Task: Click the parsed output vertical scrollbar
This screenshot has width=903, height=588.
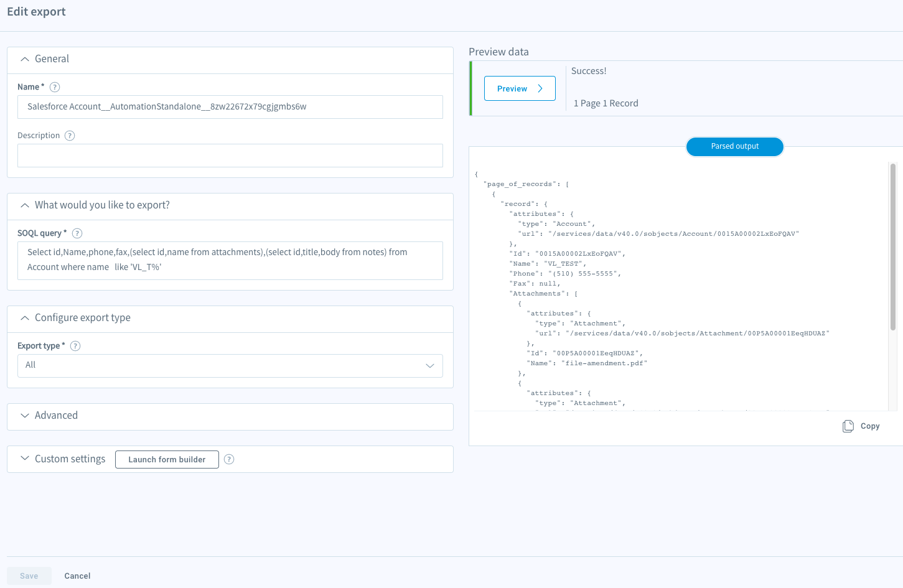Action: [x=892, y=246]
